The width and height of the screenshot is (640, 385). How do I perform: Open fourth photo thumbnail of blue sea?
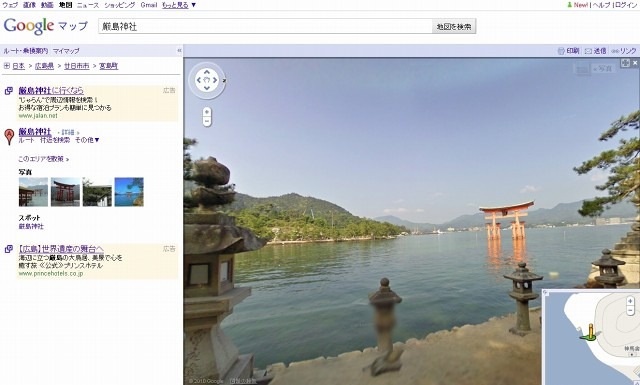129,192
